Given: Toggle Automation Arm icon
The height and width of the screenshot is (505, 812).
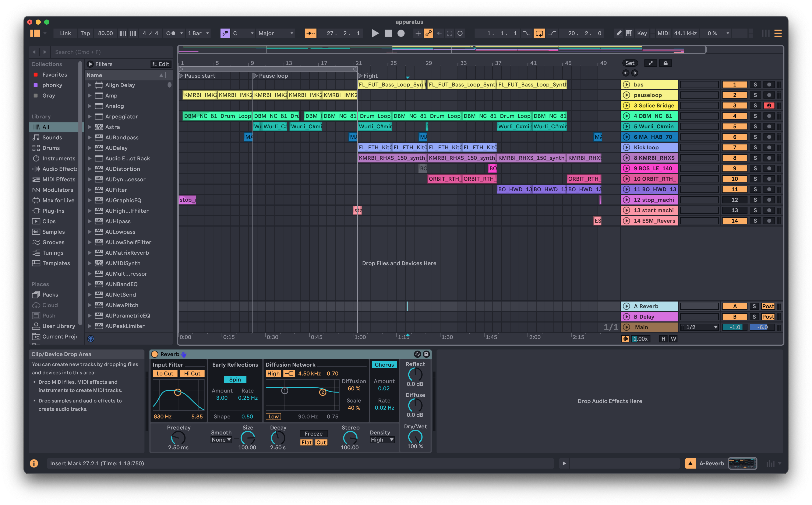Looking at the screenshot, I should 428,33.
